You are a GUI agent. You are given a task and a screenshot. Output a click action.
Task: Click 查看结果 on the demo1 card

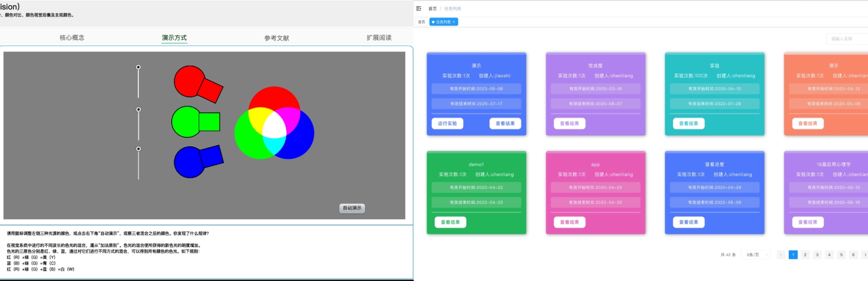click(450, 222)
